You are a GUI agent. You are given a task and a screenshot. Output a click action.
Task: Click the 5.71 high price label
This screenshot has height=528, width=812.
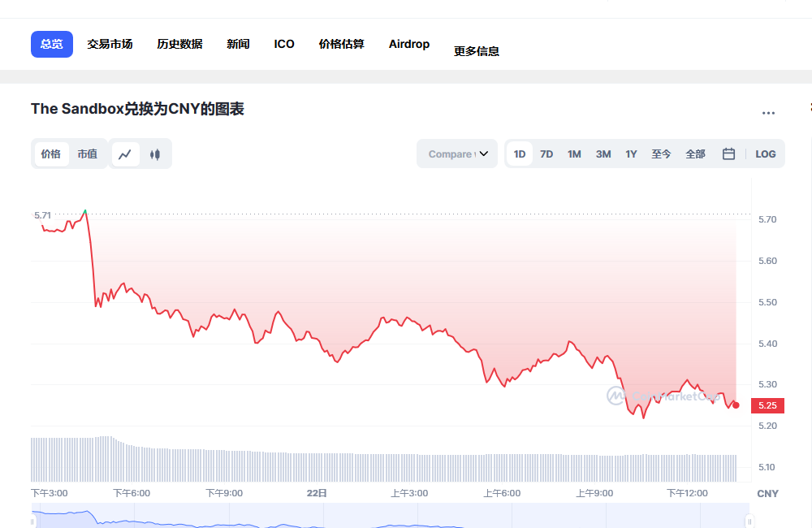pos(42,215)
